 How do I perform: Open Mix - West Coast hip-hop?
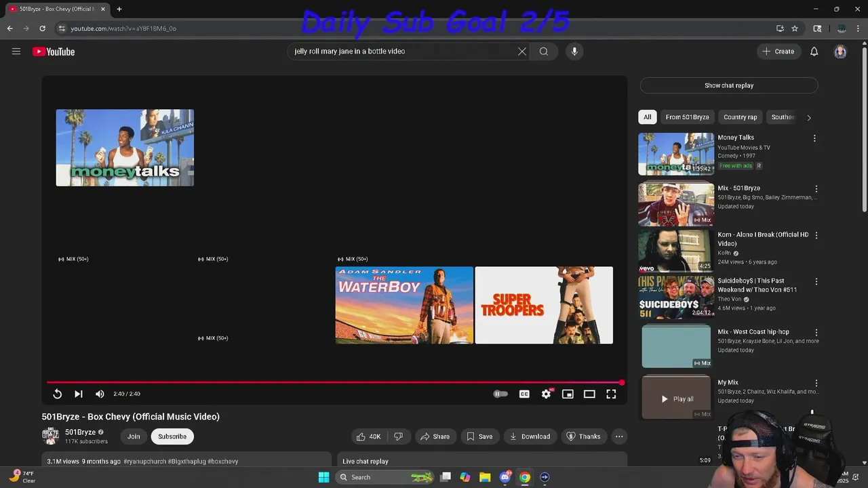tap(676, 346)
